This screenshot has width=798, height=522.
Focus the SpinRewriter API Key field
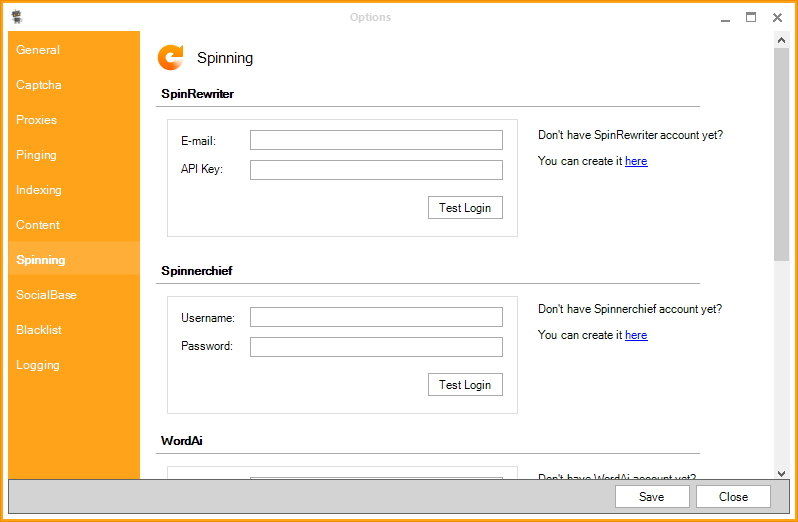(376, 170)
